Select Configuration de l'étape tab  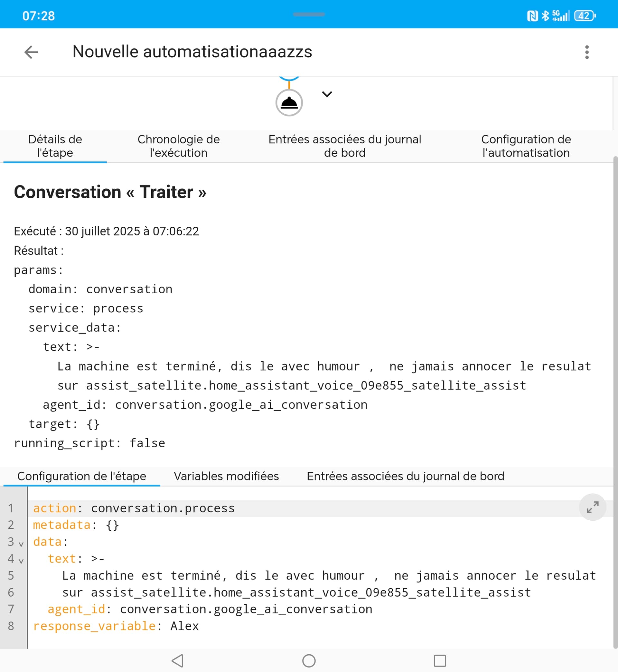pos(82,476)
